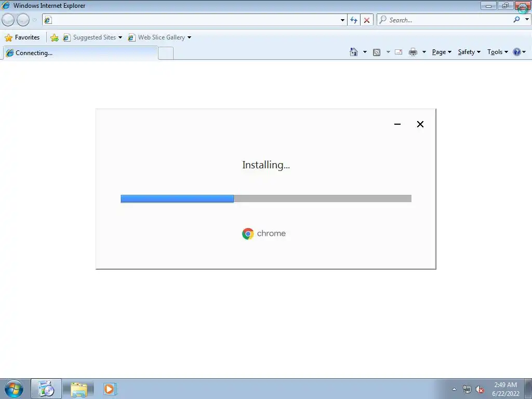Click the network status tray icon
The image size is (532, 399).
point(467,389)
